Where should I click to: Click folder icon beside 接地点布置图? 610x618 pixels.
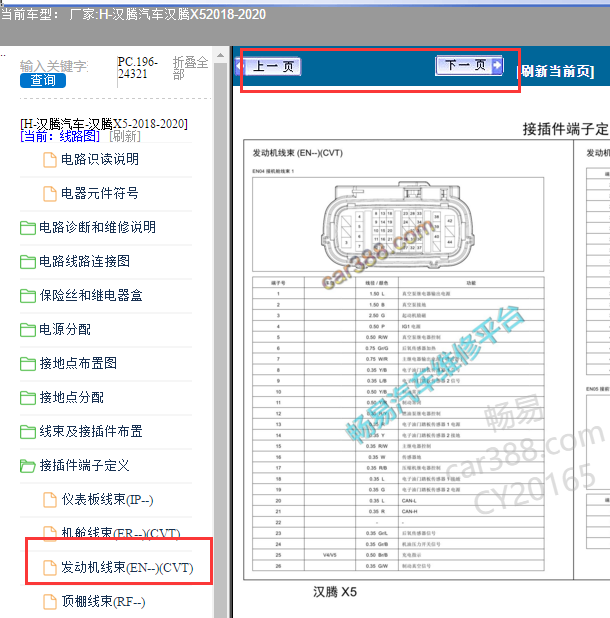pyautogui.click(x=28, y=364)
